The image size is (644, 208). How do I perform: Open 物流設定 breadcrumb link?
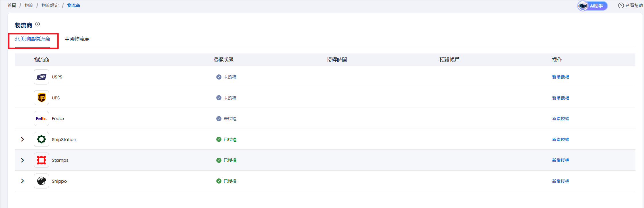point(50,5)
